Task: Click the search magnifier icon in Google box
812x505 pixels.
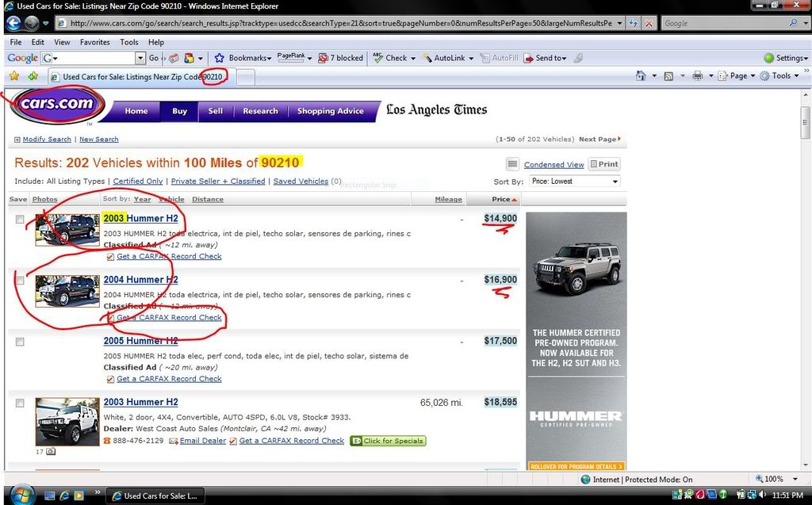Action: point(793,23)
